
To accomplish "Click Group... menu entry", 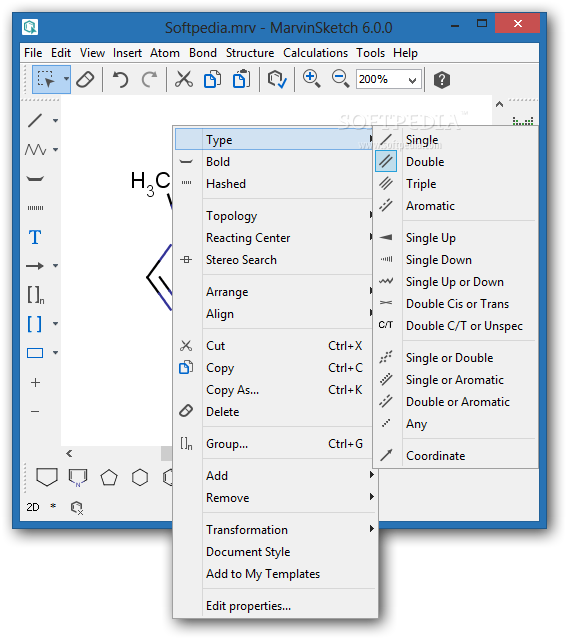I will (274, 443).
